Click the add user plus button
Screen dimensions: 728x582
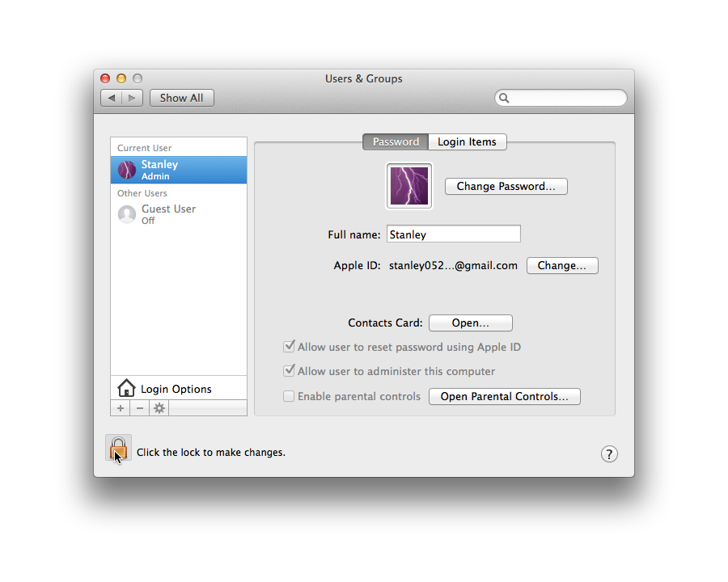click(x=121, y=408)
